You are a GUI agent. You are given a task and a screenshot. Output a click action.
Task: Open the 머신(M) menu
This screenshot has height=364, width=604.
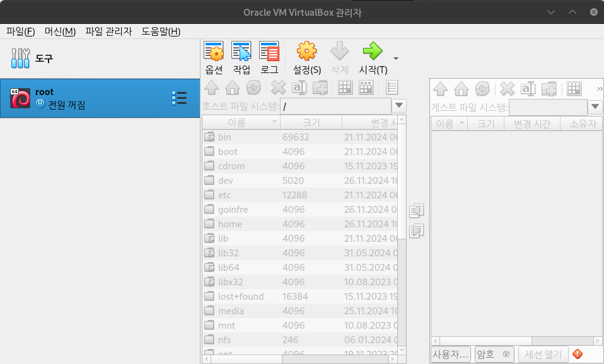(60, 31)
